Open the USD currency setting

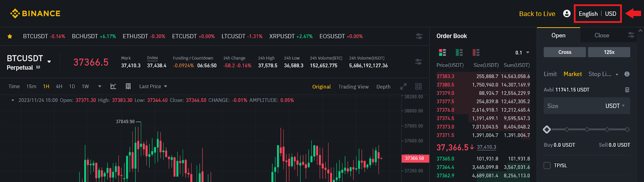(611, 14)
